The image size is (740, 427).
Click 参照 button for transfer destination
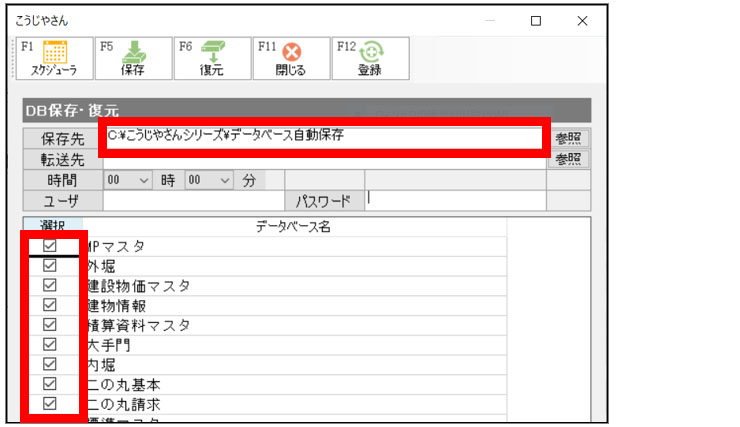(x=568, y=159)
